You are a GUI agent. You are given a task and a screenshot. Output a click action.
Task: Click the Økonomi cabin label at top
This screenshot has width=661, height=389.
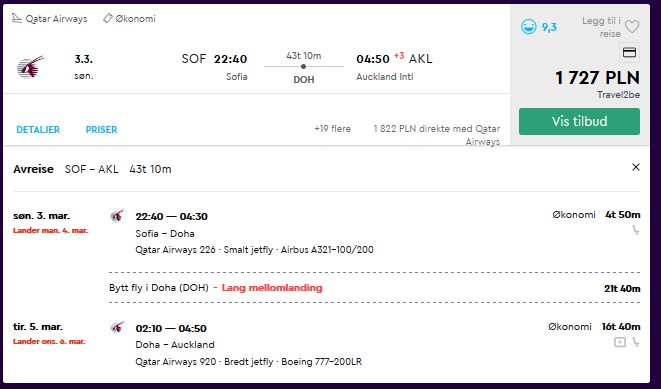pyautogui.click(x=136, y=19)
